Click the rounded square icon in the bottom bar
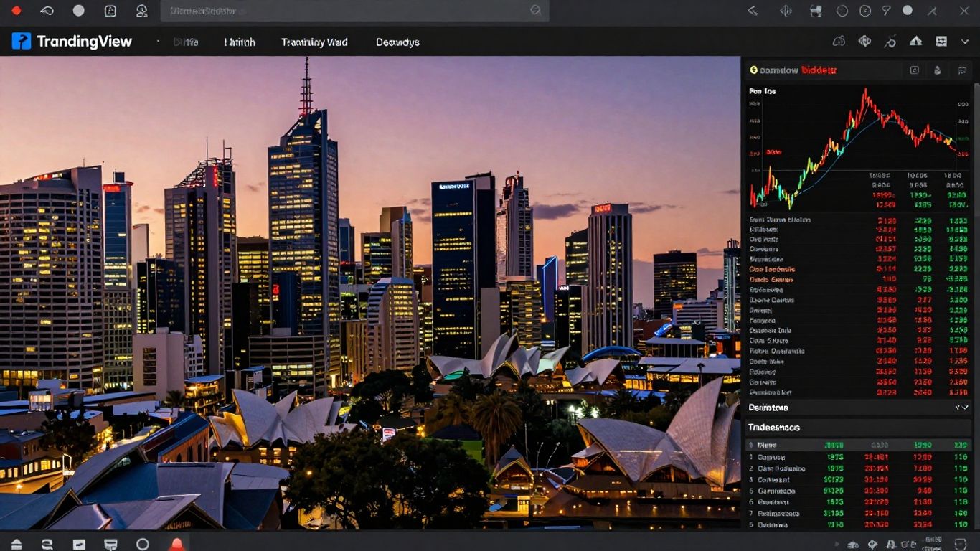Viewport: 980px width, 551px height. click(x=961, y=545)
